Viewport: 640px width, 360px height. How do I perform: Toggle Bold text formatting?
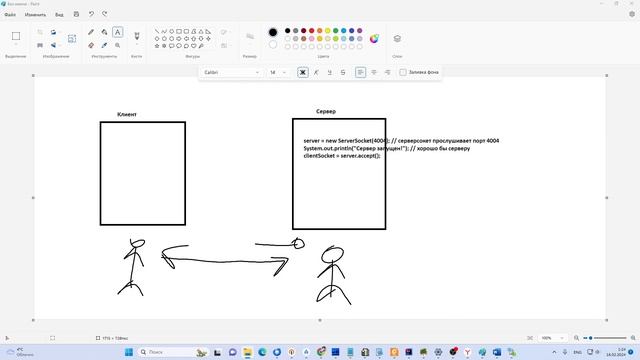coord(303,72)
